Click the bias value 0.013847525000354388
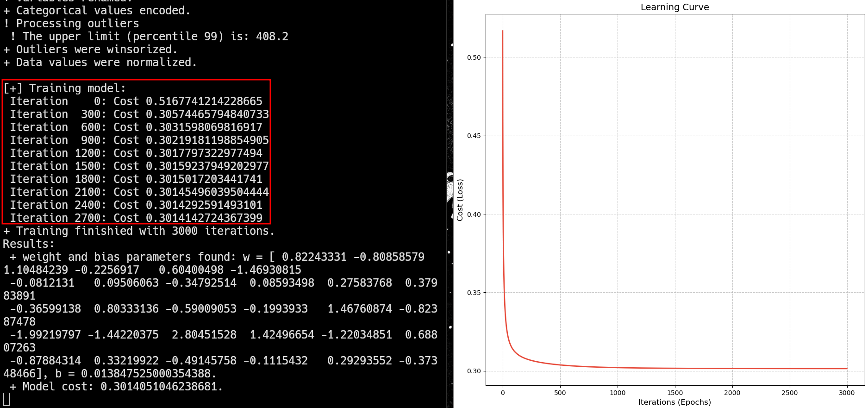This screenshot has height=408, width=868. [145, 373]
